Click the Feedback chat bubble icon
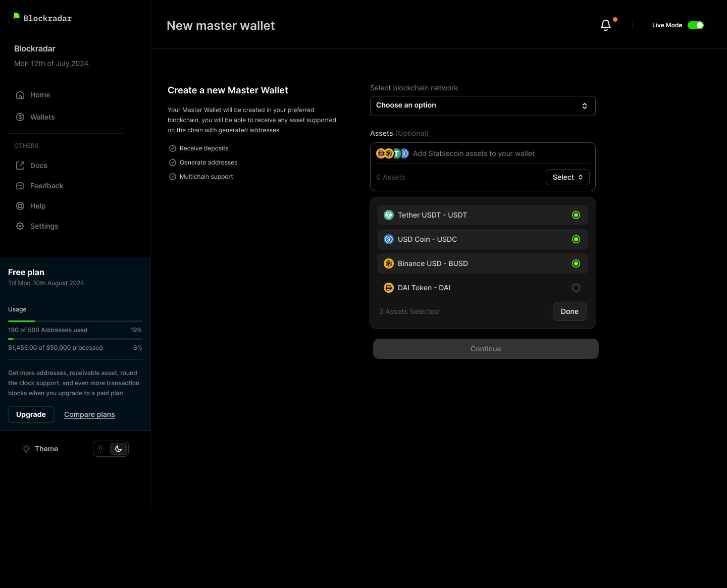The image size is (727, 588). 20,186
